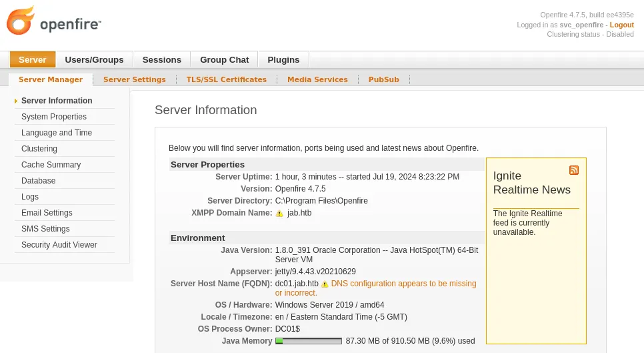
Task: Open Email Settings page
Action: click(x=47, y=213)
